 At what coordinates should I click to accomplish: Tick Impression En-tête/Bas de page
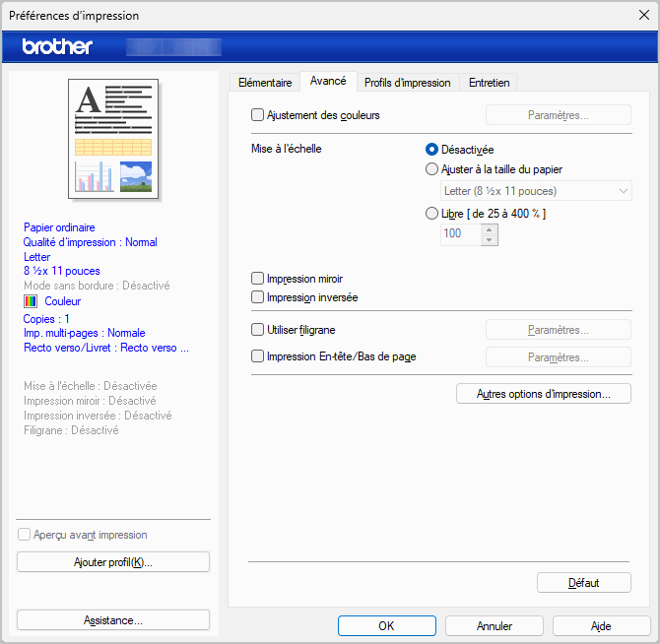[x=258, y=356]
